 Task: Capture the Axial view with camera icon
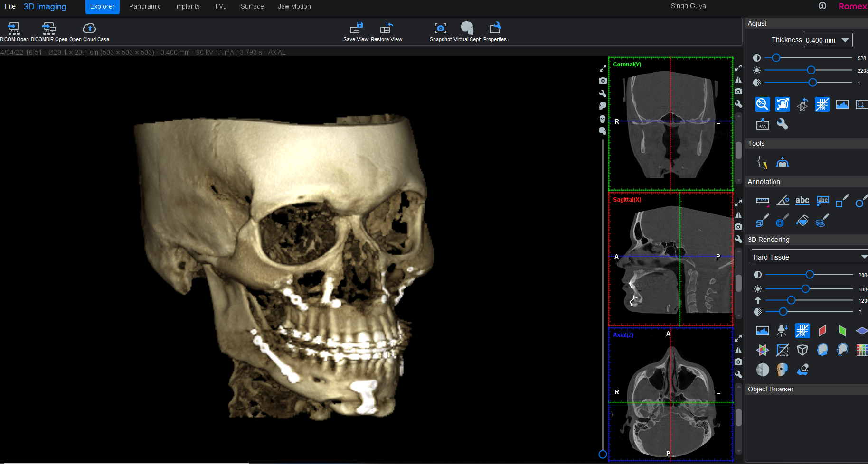(x=738, y=362)
